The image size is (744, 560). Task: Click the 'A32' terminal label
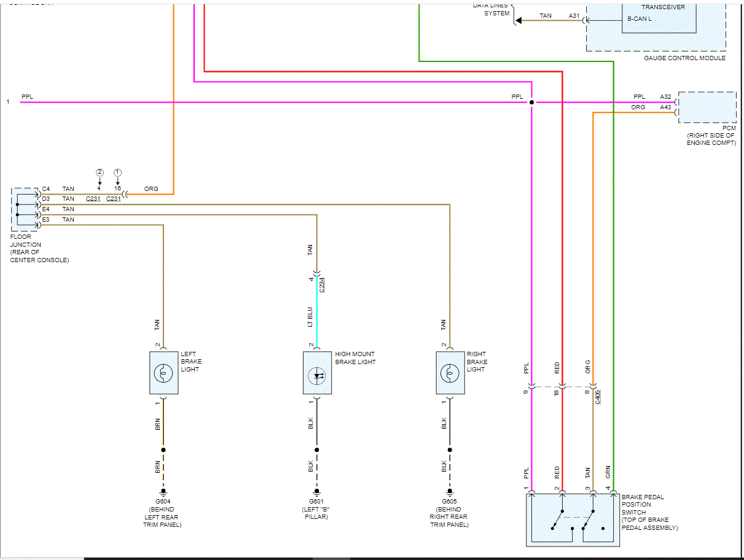click(x=666, y=97)
